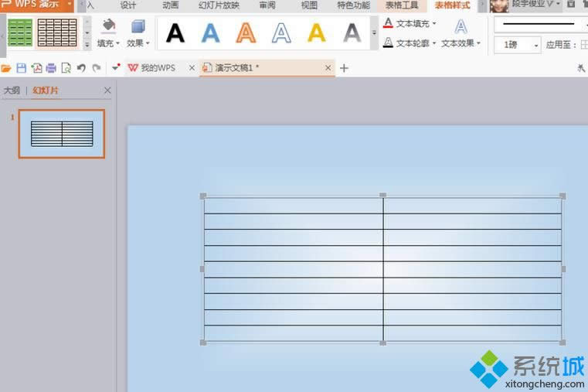Click the 文本填充 text fill icon
588x392 pixels.
[388, 23]
